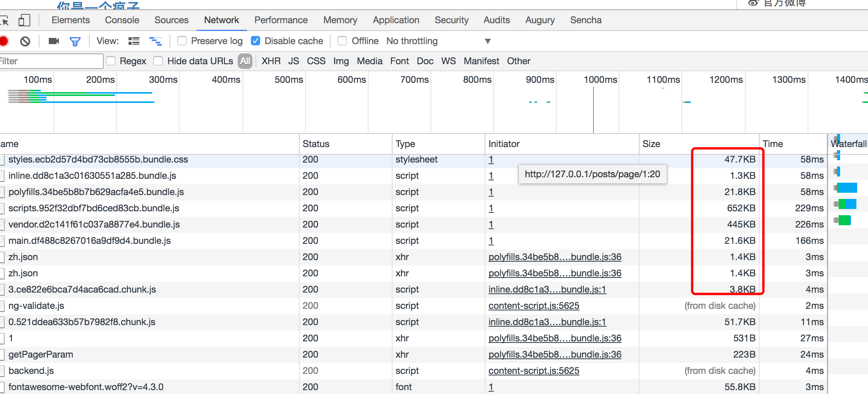Toggle device toolbar icon
Image resolution: width=868 pixels, height=394 pixels.
click(x=24, y=20)
